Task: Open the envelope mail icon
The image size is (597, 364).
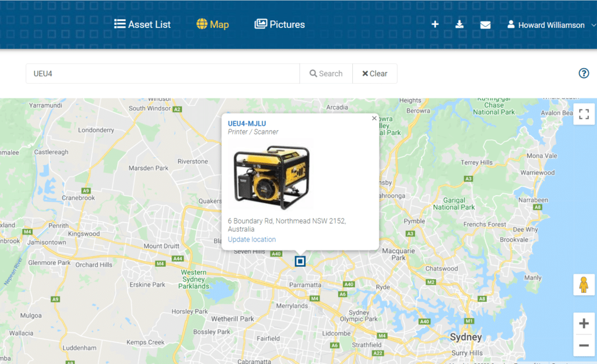Action: click(485, 25)
